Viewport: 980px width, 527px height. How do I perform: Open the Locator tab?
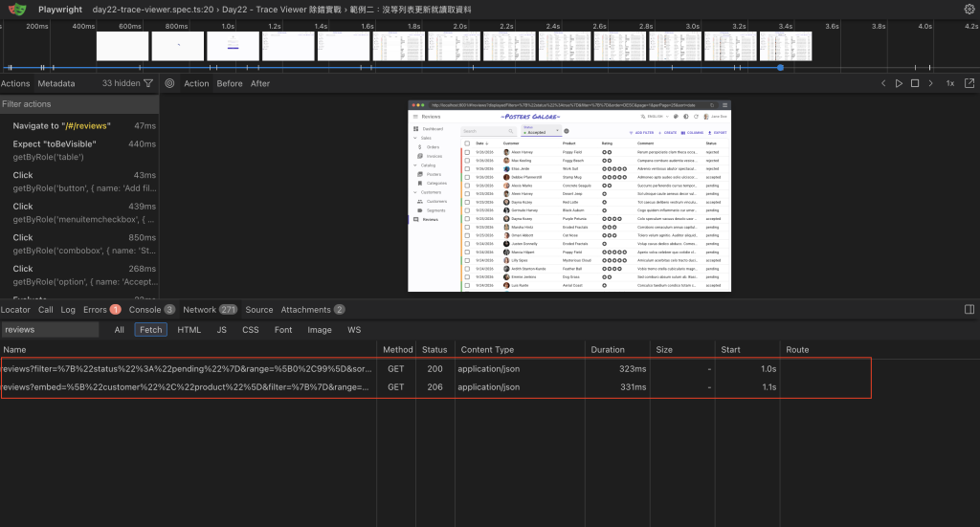(15, 309)
